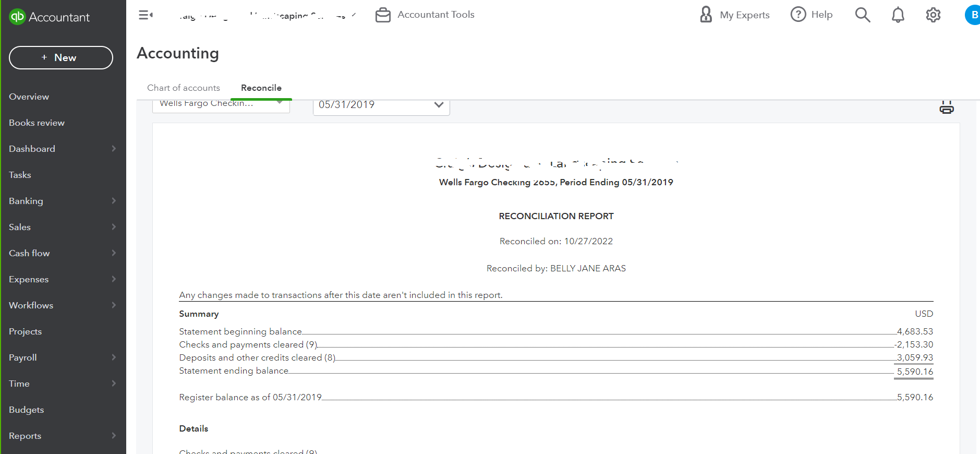The height and width of the screenshot is (454, 980).
Task: Expand the Banking submenu chevron
Action: [x=114, y=201]
